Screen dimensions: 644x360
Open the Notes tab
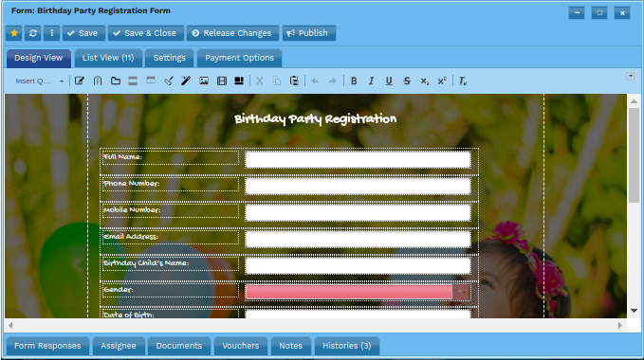click(x=291, y=346)
